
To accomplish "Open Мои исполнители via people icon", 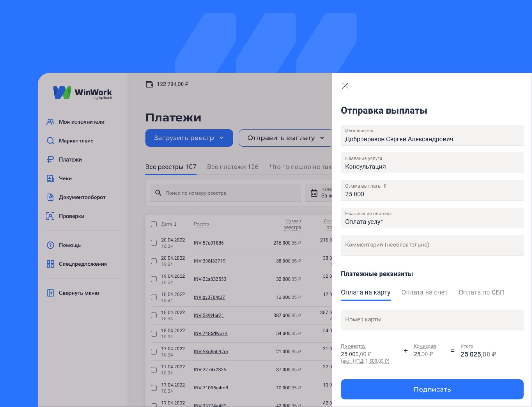I will tap(50, 122).
